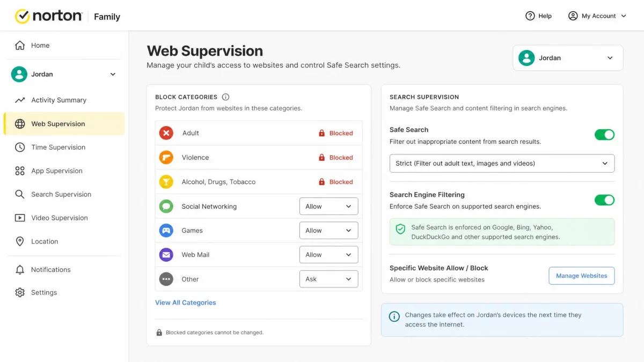Click the Web Supervision page heading
The image size is (644, 362).
(205, 51)
